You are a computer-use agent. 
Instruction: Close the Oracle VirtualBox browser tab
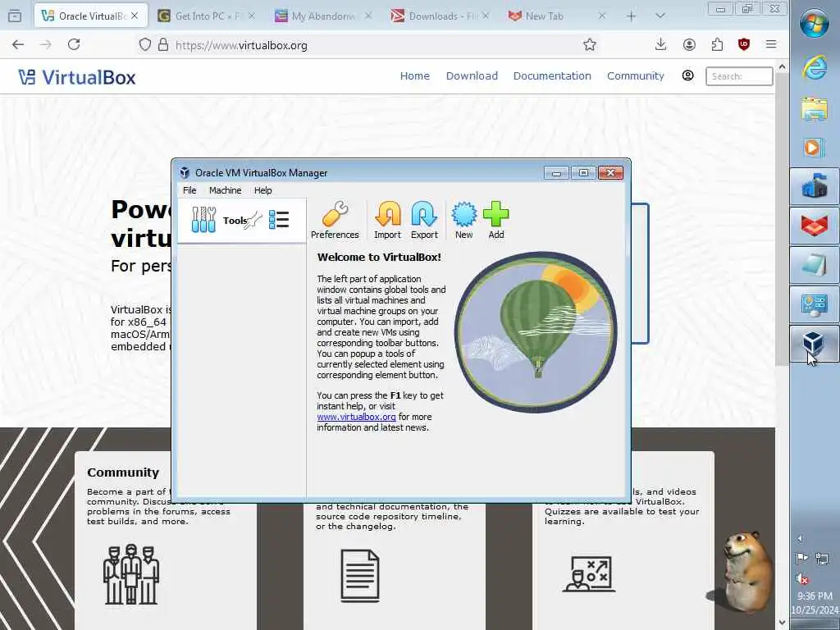[x=135, y=16]
